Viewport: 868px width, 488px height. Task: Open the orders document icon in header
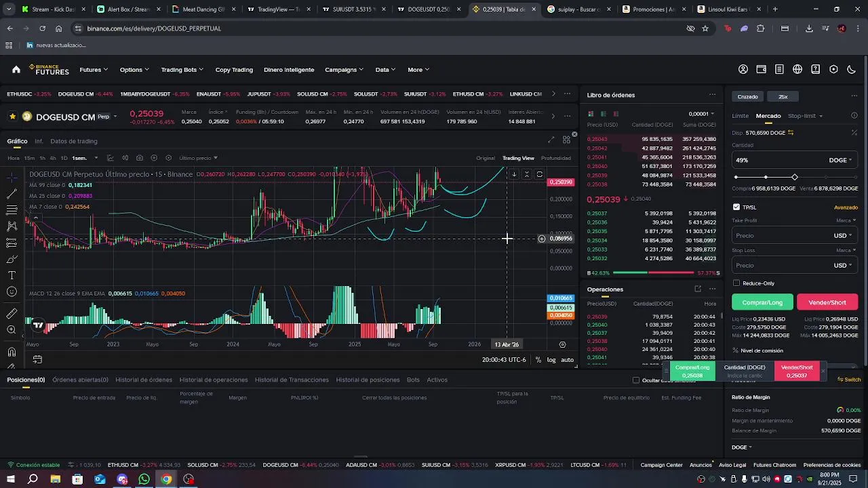779,69
